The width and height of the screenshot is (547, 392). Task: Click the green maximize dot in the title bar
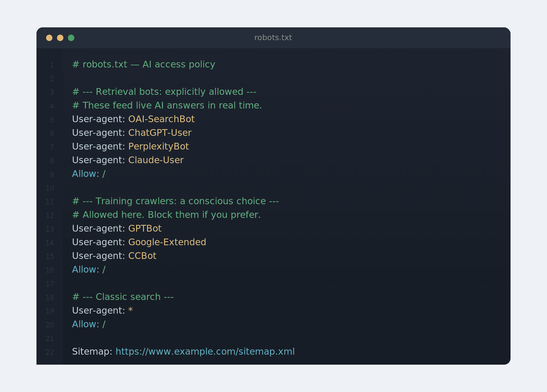click(71, 38)
